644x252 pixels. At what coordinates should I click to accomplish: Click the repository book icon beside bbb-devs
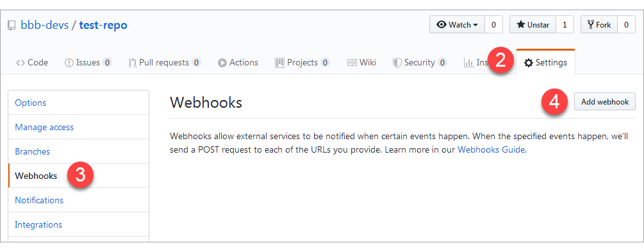tap(12, 26)
